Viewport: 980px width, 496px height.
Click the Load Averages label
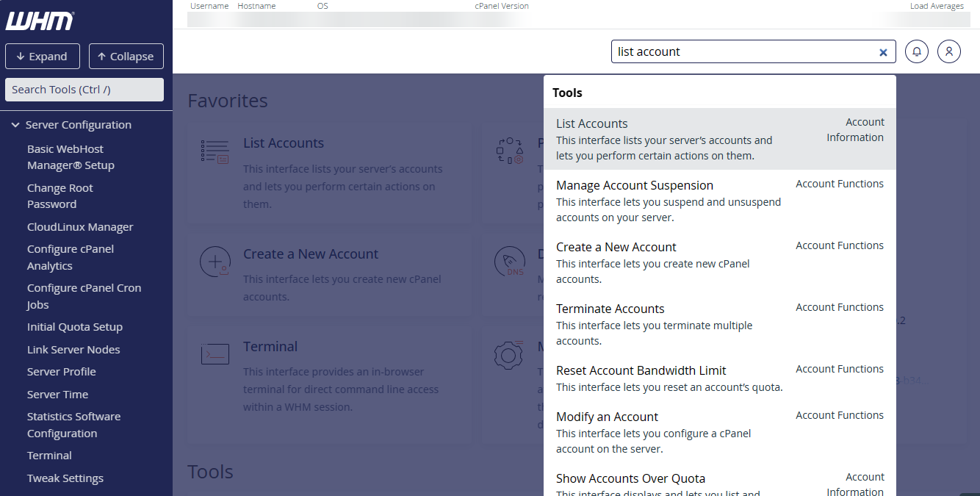[937, 6]
